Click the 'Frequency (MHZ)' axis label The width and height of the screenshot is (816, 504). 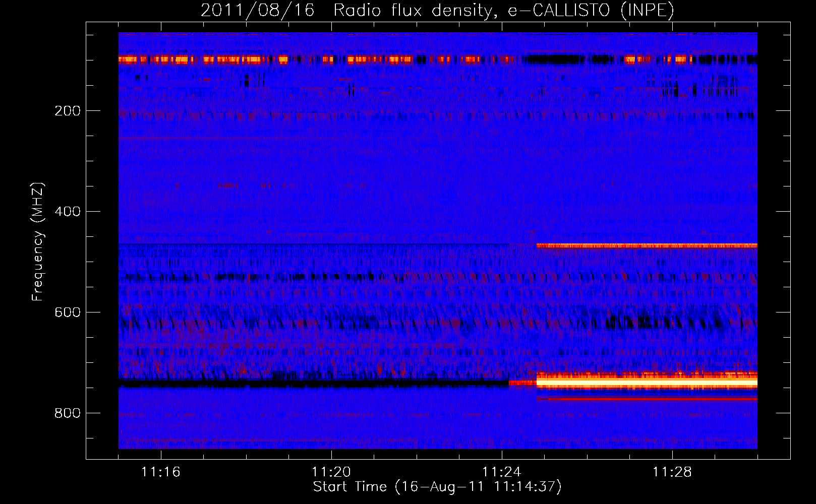tap(38, 241)
